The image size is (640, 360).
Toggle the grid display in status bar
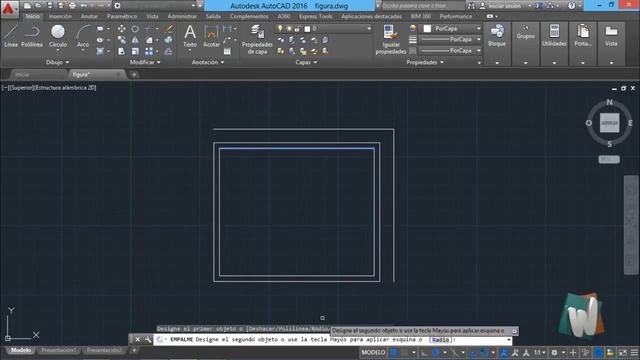394,352
